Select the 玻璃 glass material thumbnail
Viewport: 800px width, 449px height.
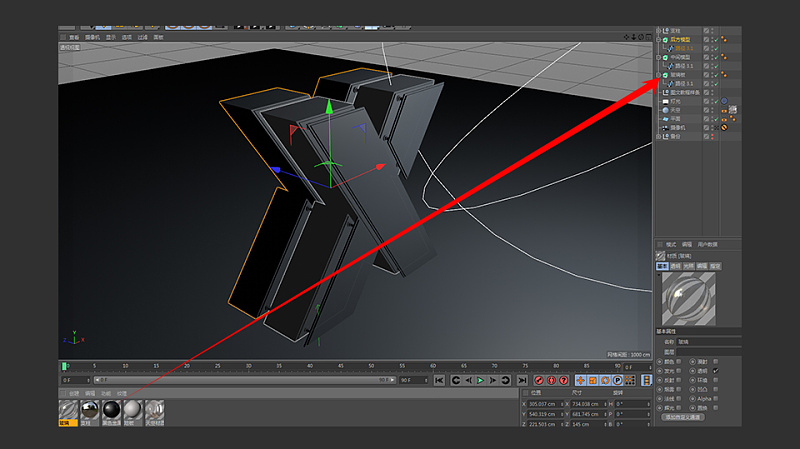(x=68, y=411)
